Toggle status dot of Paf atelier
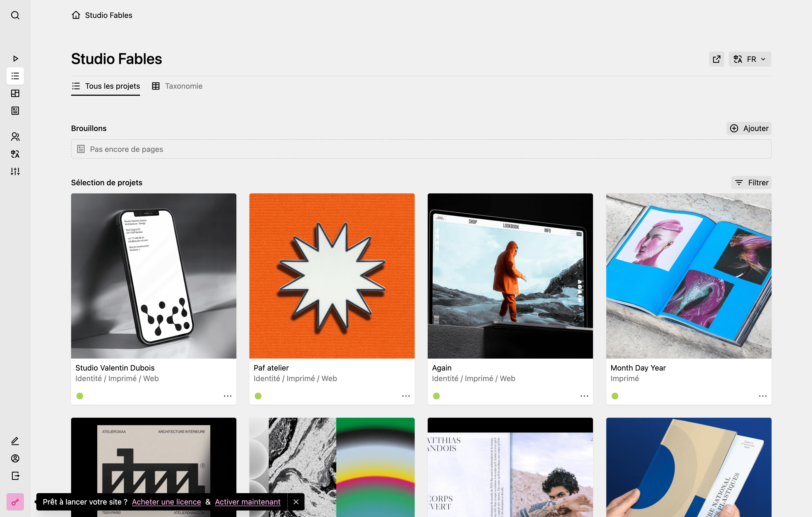Viewport: 812px width, 517px height. click(258, 396)
